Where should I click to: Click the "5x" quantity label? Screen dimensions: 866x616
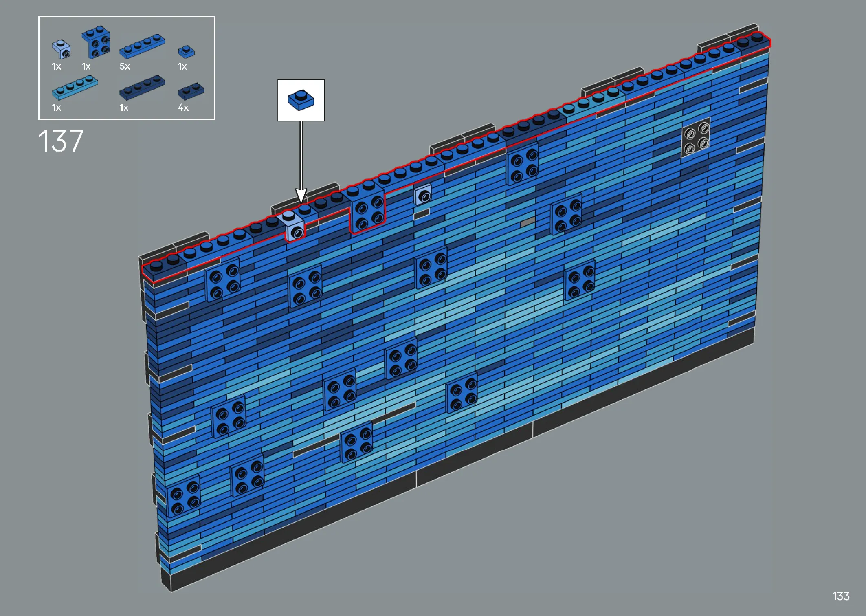click(125, 66)
